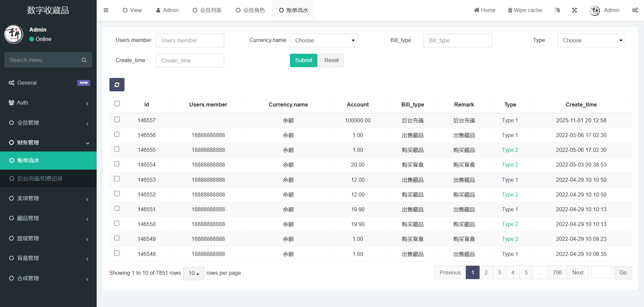Viewport: 644px width, 307px height.
Task: Open 后台充值/扣费记录 in sidebar menu
Action: [x=40, y=178]
